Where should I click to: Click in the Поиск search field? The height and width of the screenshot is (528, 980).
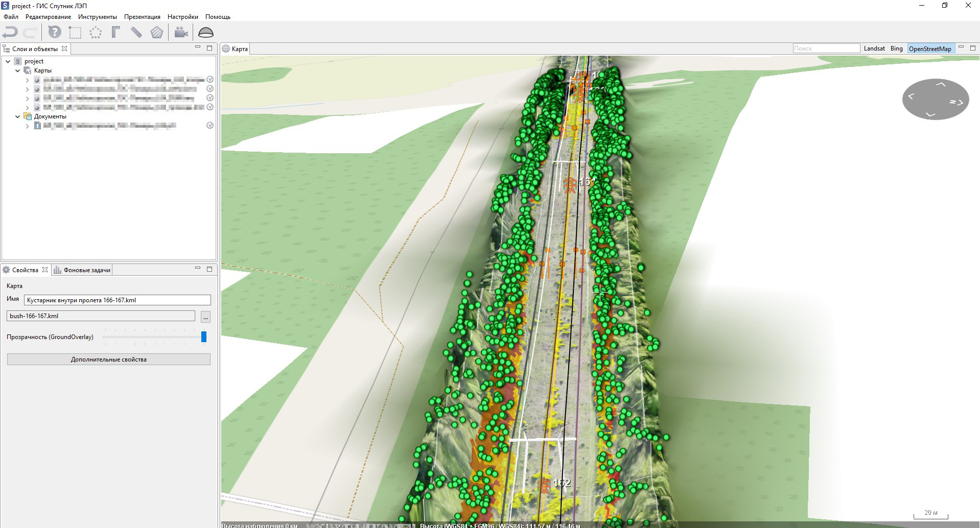(x=826, y=49)
